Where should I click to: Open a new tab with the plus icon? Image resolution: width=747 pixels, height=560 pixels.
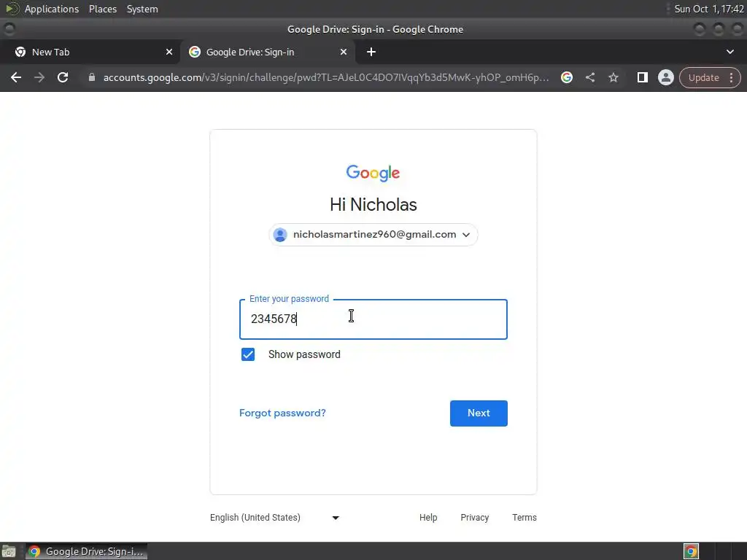(371, 52)
